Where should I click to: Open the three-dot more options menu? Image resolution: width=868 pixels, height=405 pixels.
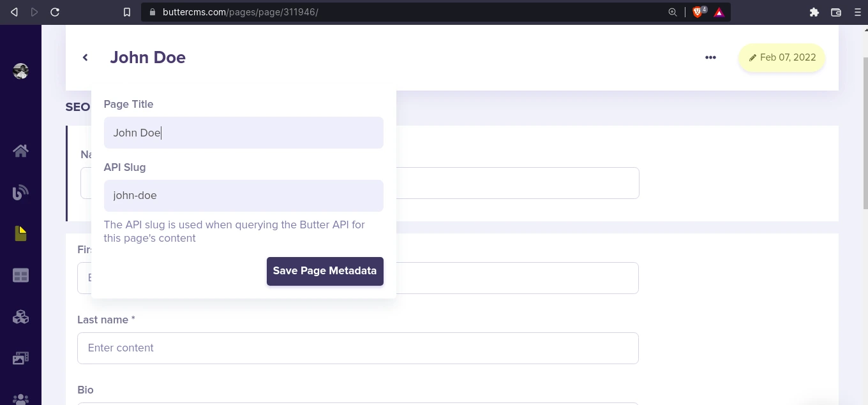pos(710,57)
